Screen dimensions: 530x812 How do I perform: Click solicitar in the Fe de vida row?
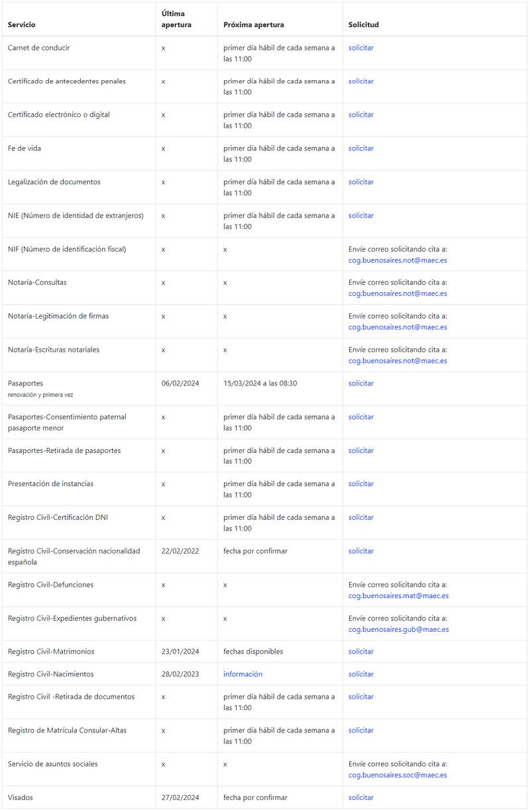(x=361, y=148)
